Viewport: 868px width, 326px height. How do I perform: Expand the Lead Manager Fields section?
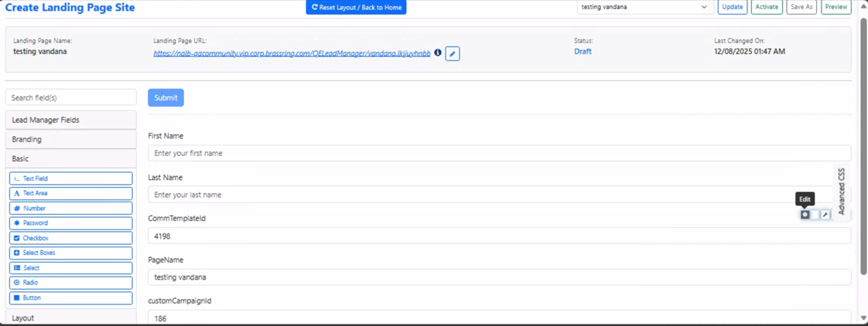point(70,121)
